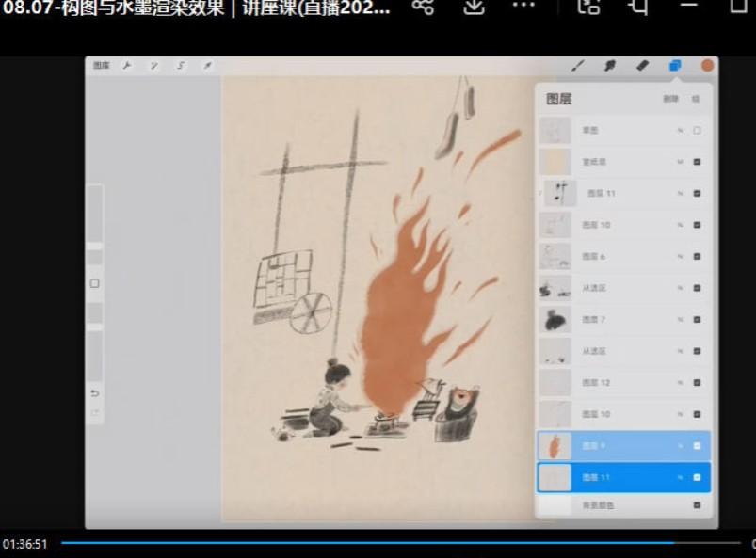The width and height of the screenshot is (756, 558).
Task: Open the 图库 gallery menu
Action: [101, 66]
